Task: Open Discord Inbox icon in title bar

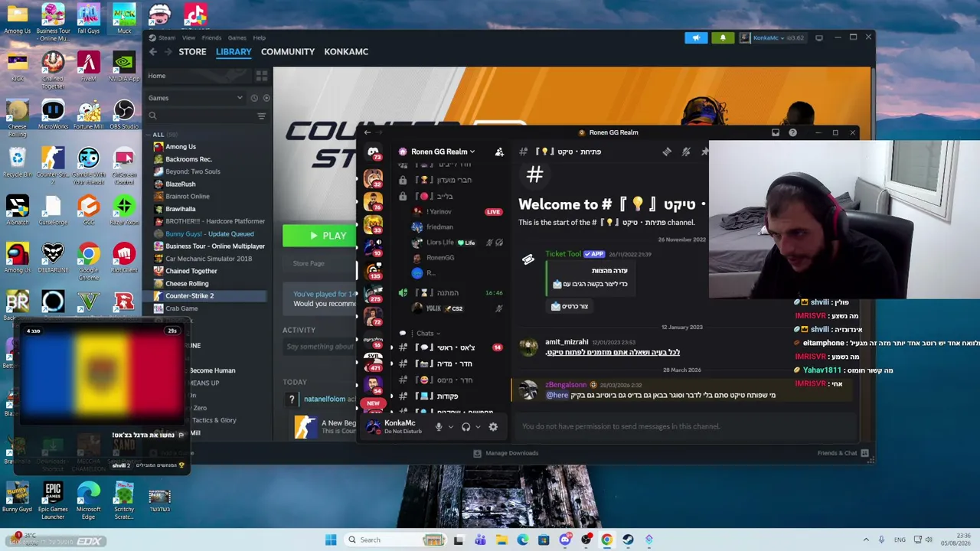Action: (776, 132)
